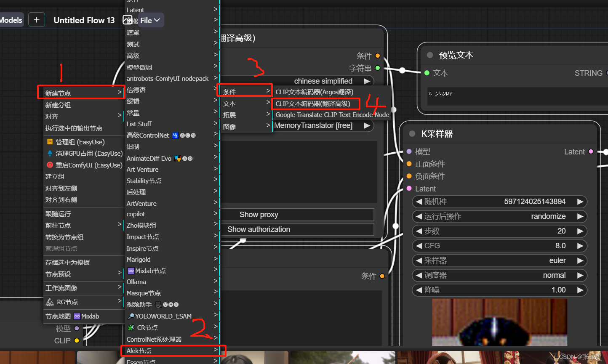This screenshot has width=608, height=364.
Task: Open the 拓展 submenu under Alek节点
Action: [x=246, y=115]
